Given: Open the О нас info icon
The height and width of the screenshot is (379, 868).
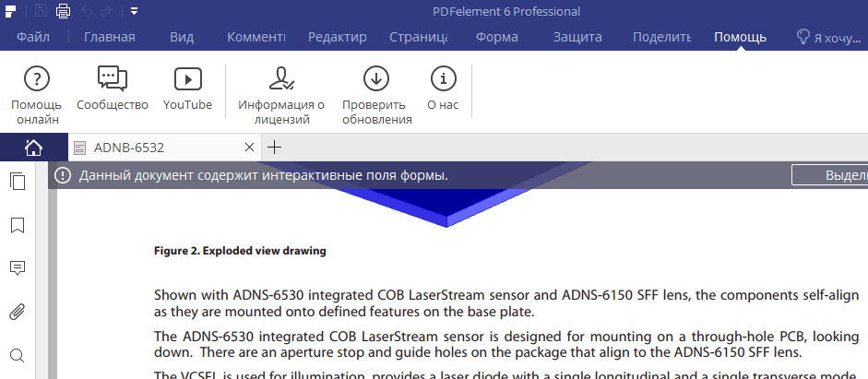Looking at the screenshot, I should click(x=443, y=80).
